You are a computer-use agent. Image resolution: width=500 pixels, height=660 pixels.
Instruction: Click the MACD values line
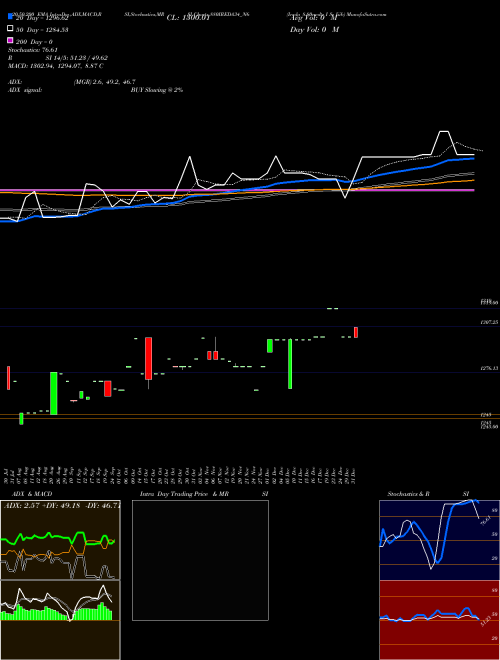(x=56, y=66)
